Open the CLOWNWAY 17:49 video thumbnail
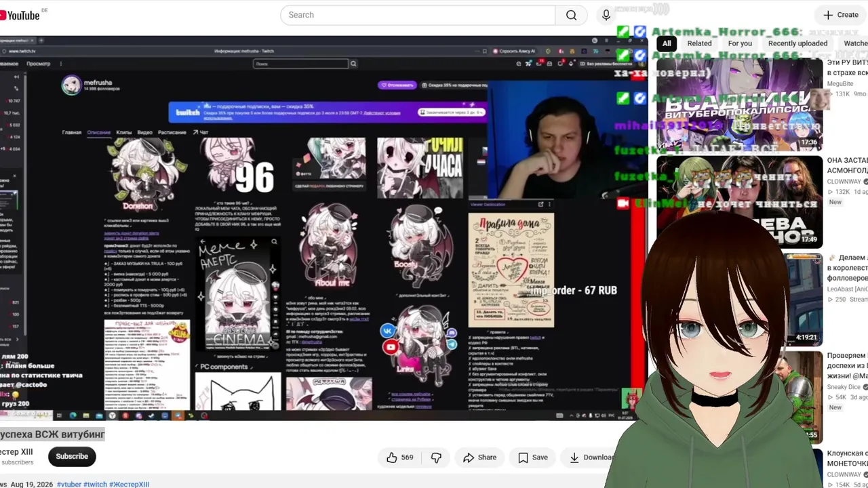Viewport: 868px width, 488px height. [739, 202]
